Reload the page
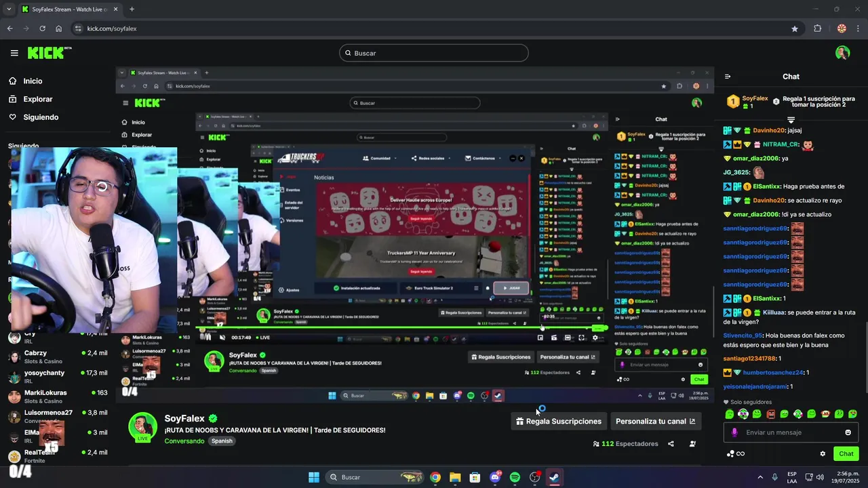Image resolution: width=868 pixels, height=488 pixels. click(x=42, y=28)
